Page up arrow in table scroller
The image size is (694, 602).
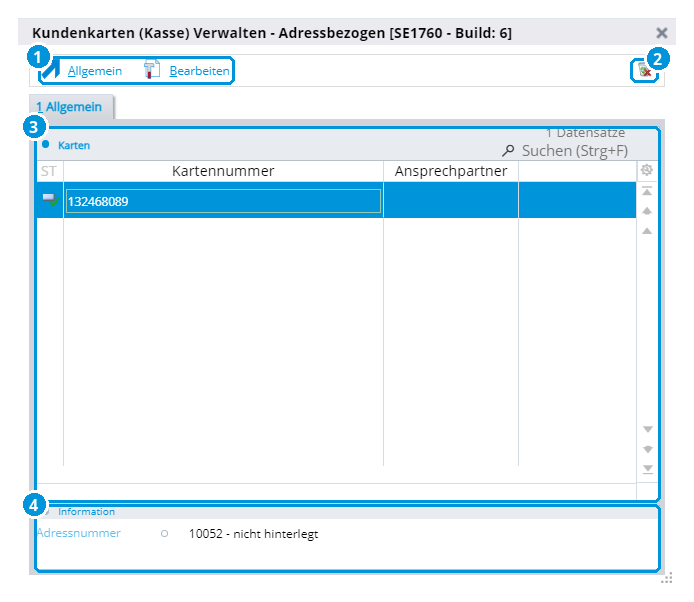(x=647, y=211)
